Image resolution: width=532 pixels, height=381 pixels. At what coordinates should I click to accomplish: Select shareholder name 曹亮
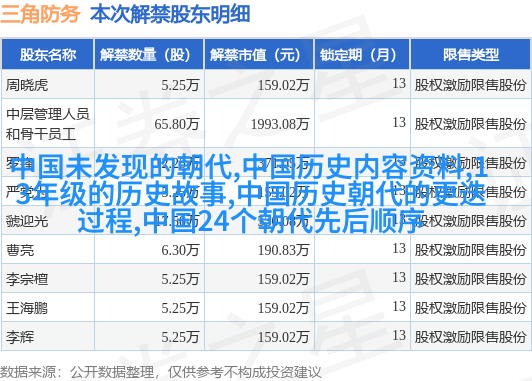point(20,250)
